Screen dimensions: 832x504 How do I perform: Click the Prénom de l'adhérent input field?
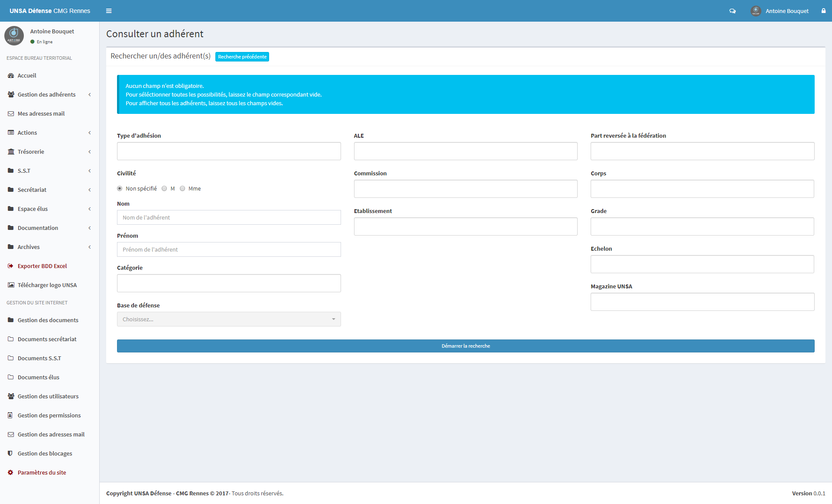pyautogui.click(x=229, y=249)
